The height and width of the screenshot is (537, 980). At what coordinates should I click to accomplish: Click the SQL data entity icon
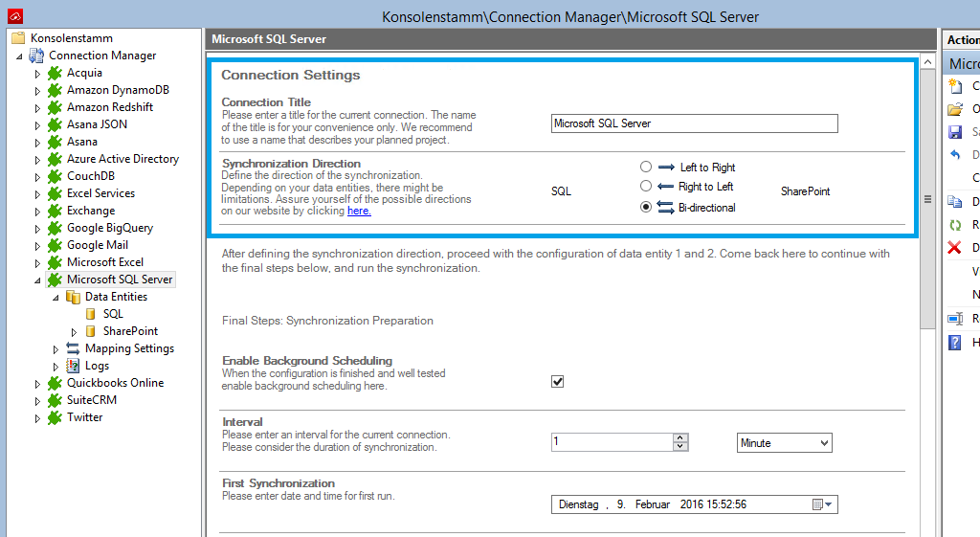coord(91,314)
